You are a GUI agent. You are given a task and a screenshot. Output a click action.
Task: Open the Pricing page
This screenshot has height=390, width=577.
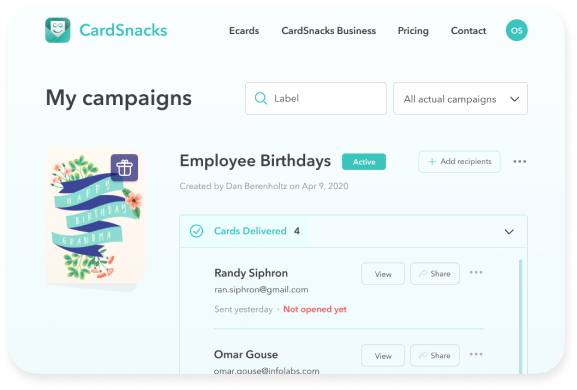(413, 31)
